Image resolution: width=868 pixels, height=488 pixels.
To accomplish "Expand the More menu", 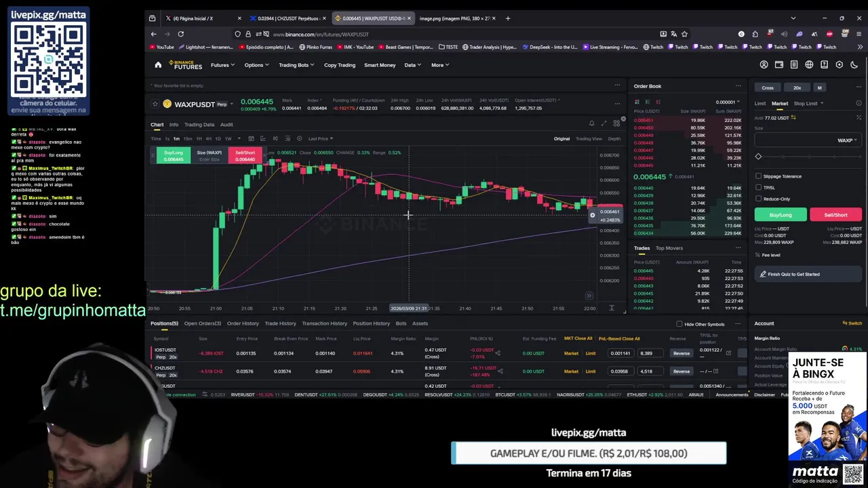I will (439, 65).
